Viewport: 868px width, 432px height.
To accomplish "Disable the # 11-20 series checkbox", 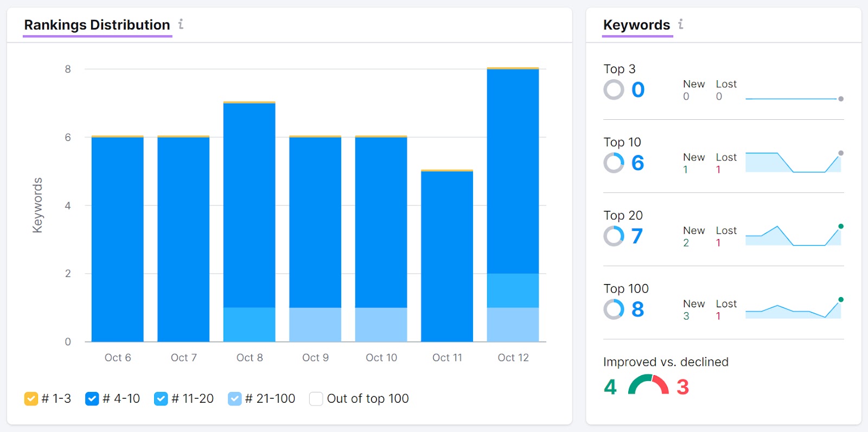I will tap(161, 398).
